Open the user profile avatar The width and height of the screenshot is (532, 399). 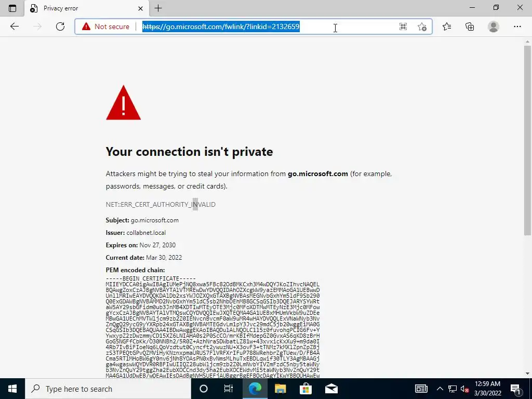[494, 26]
